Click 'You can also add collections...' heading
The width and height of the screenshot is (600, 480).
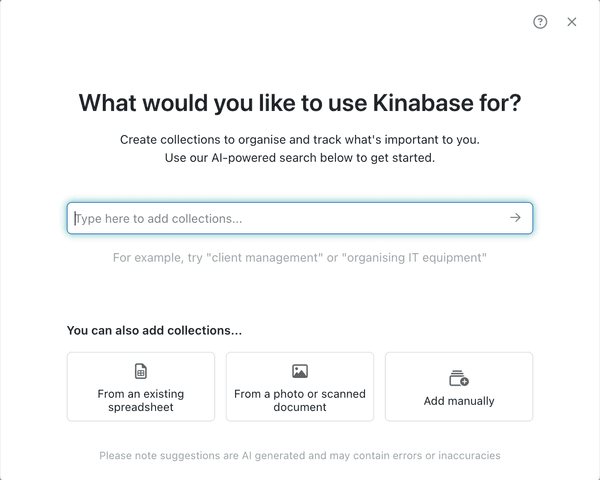pyautogui.click(x=154, y=330)
